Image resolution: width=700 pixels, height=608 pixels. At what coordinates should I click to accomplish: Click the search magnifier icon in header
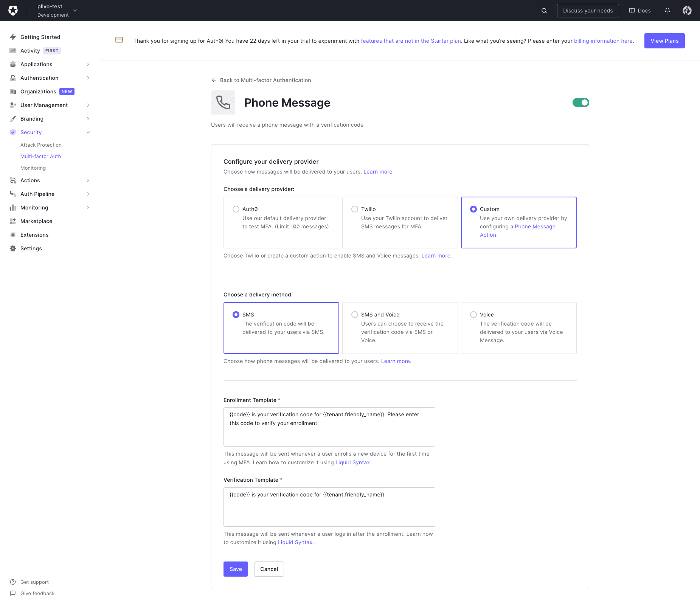[544, 11]
